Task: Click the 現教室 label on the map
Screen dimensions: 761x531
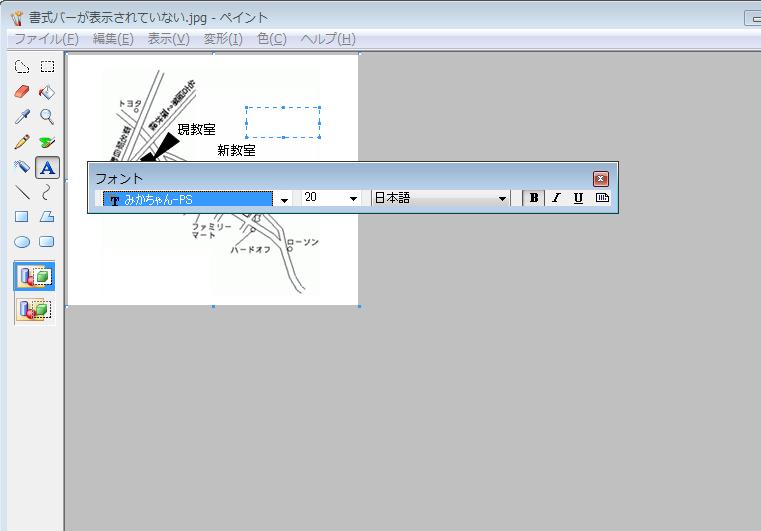Action: tap(197, 129)
